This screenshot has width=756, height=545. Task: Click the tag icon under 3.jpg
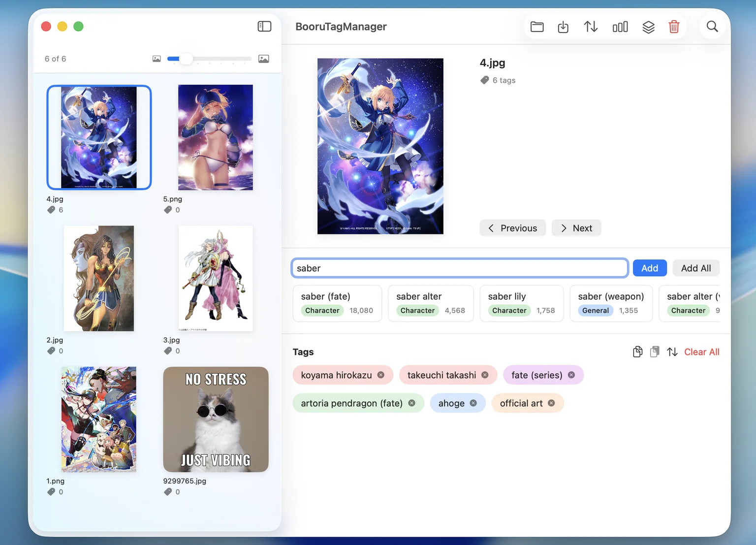tap(168, 351)
